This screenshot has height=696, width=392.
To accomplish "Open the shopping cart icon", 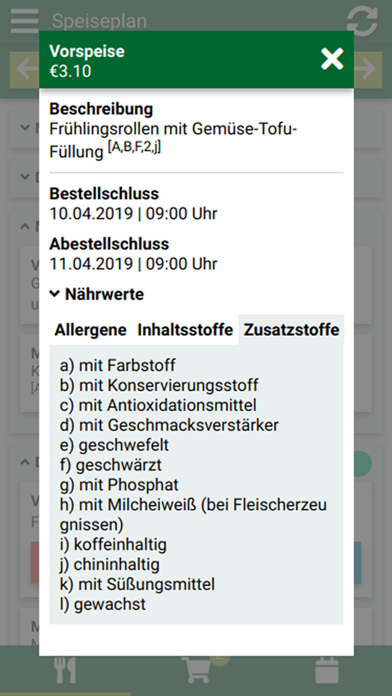I will pos(197,670).
